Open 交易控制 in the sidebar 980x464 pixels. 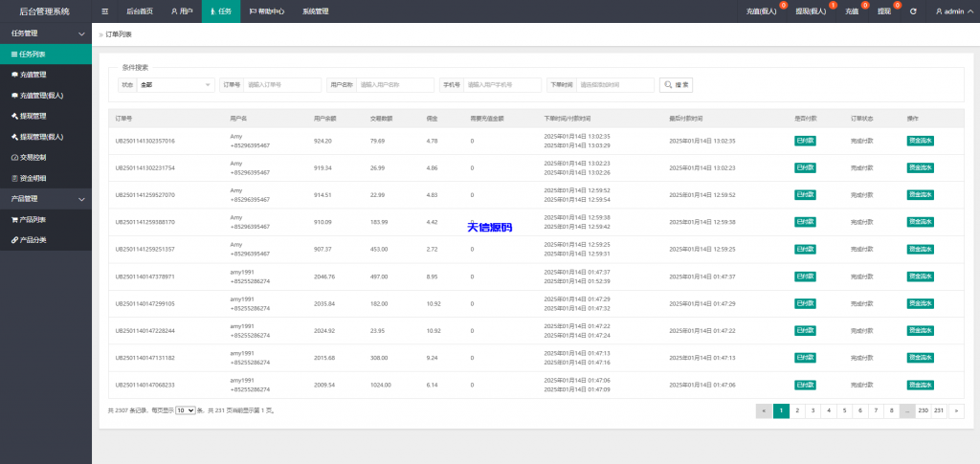tap(46, 157)
